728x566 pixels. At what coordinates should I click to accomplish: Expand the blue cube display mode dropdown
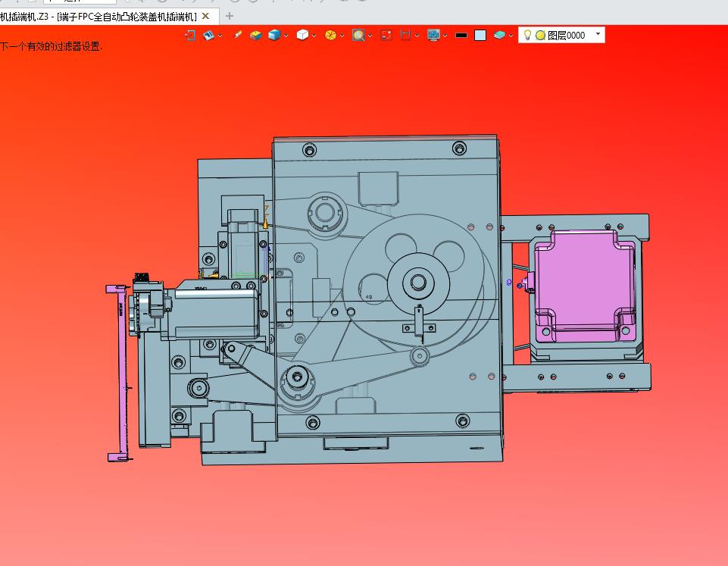286,36
